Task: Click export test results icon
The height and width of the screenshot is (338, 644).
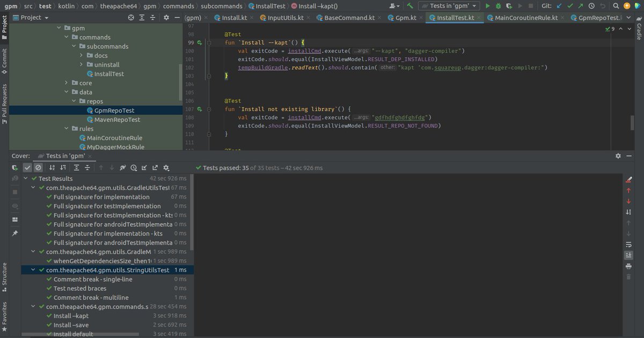Action: tap(155, 168)
